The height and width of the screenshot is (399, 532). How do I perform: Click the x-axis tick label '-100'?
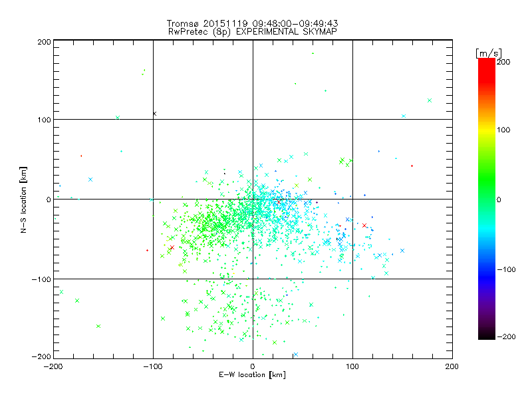pyautogui.click(x=153, y=367)
